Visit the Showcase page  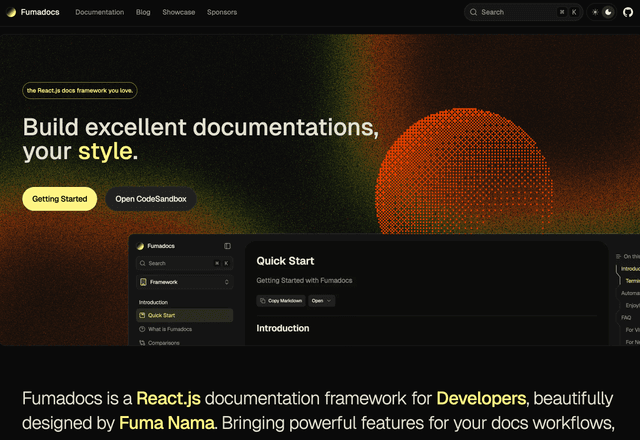click(x=179, y=12)
